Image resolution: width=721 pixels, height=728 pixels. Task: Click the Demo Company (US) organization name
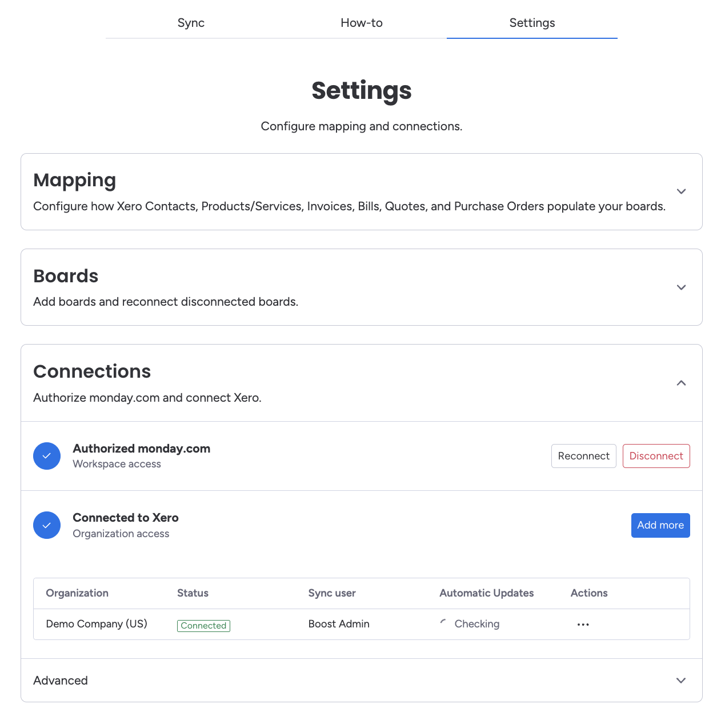click(x=97, y=624)
